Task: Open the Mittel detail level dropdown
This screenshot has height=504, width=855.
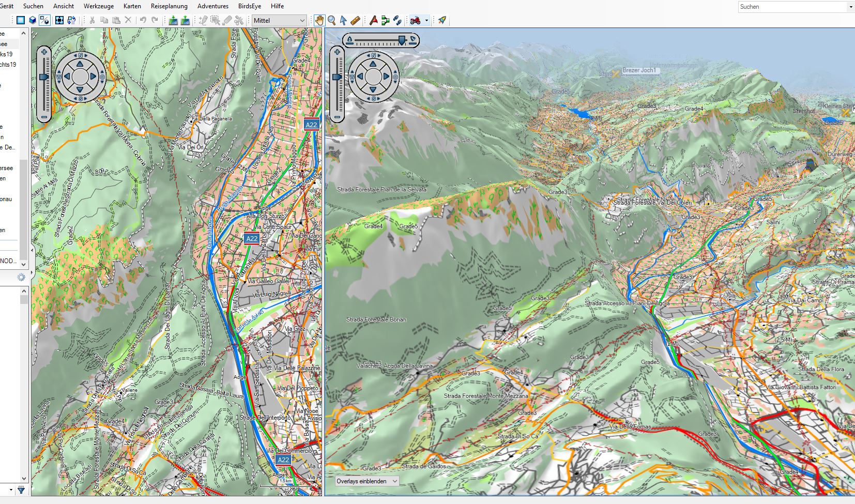Action: pos(280,21)
